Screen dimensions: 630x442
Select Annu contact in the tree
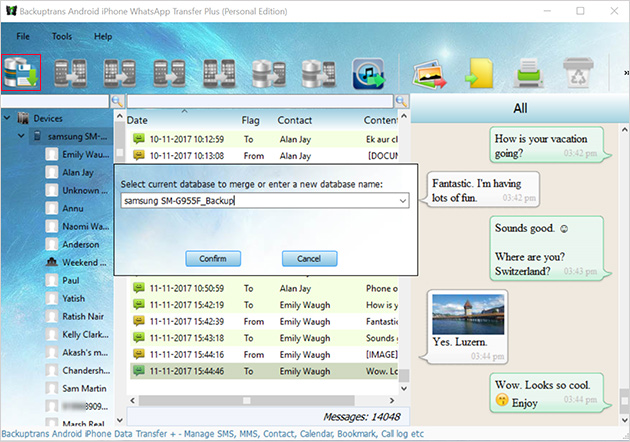tap(65, 209)
